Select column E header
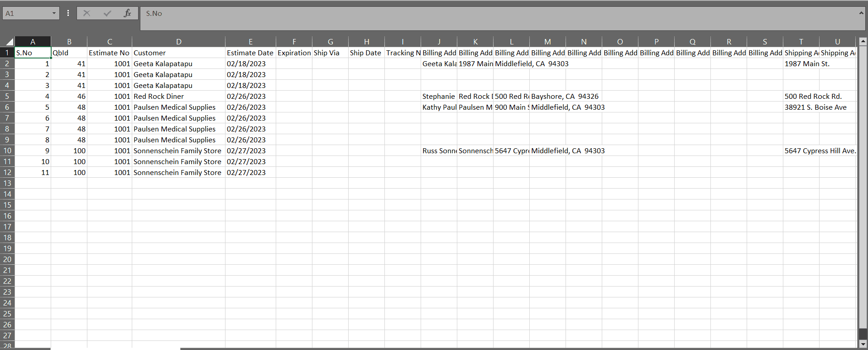The image size is (868, 350). [x=250, y=42]
